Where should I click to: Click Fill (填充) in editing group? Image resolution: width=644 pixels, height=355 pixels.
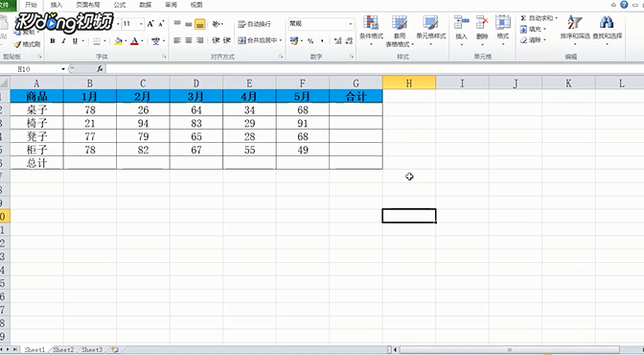(532, 29)
